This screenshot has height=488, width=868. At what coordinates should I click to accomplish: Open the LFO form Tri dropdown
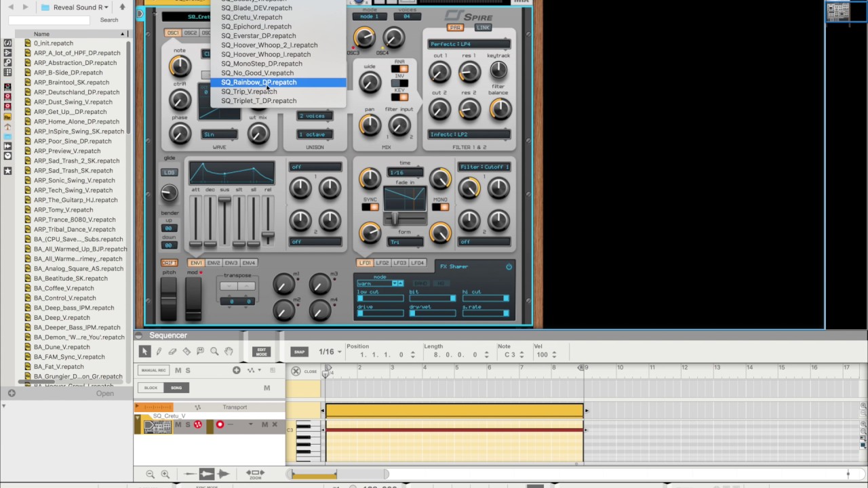point(405,242)
